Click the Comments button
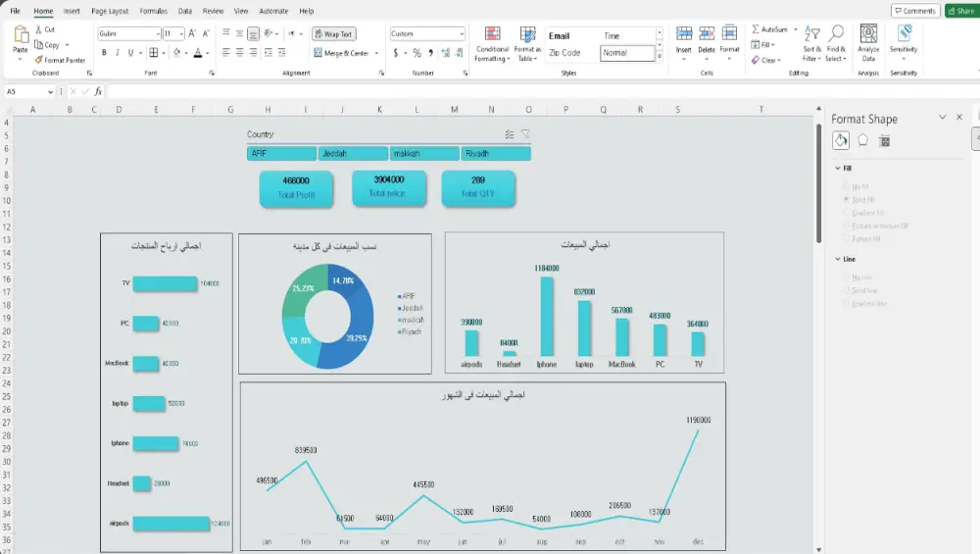 tap(915, 11)
